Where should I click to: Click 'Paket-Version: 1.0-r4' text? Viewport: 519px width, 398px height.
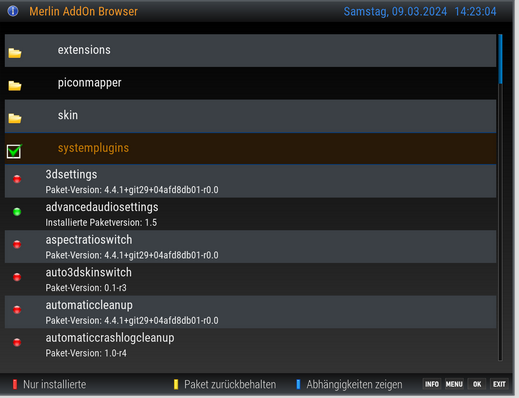coord(86,353)
